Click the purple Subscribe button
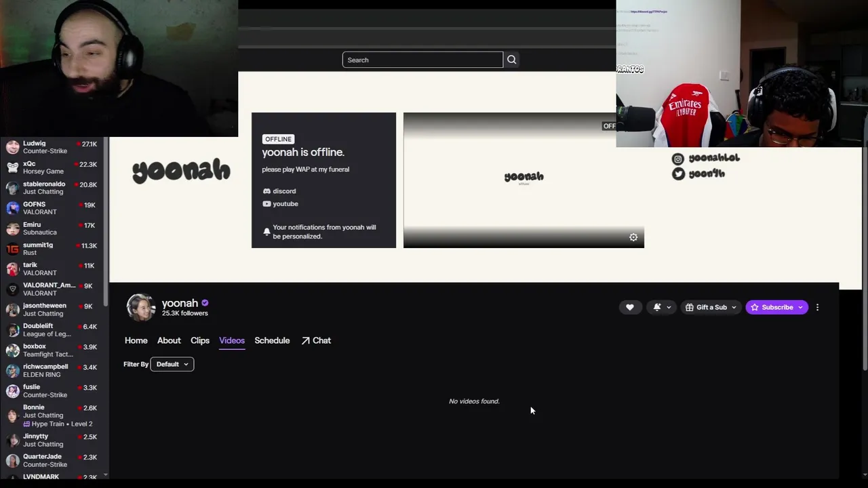The image size is (868, 488). pyautogui.click(x=777, y=307)
